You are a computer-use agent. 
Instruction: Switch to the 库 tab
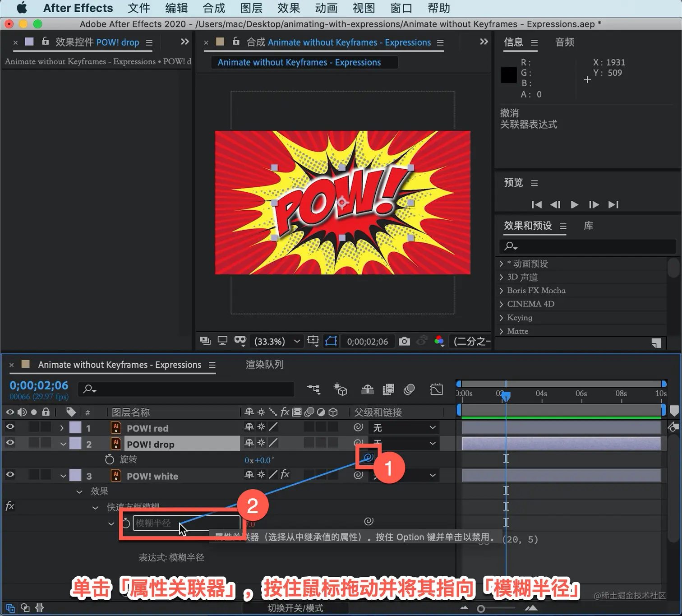click(x=589, y=226)
